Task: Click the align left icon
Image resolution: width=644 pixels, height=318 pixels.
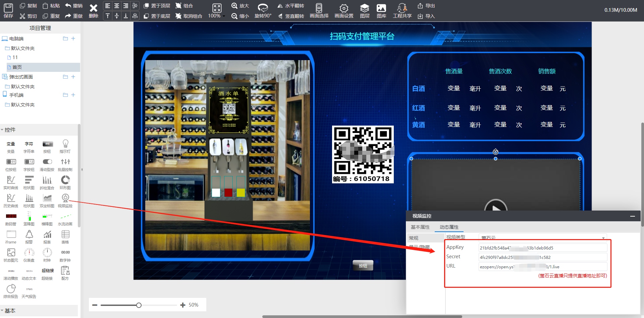Action: pos(107,6)
